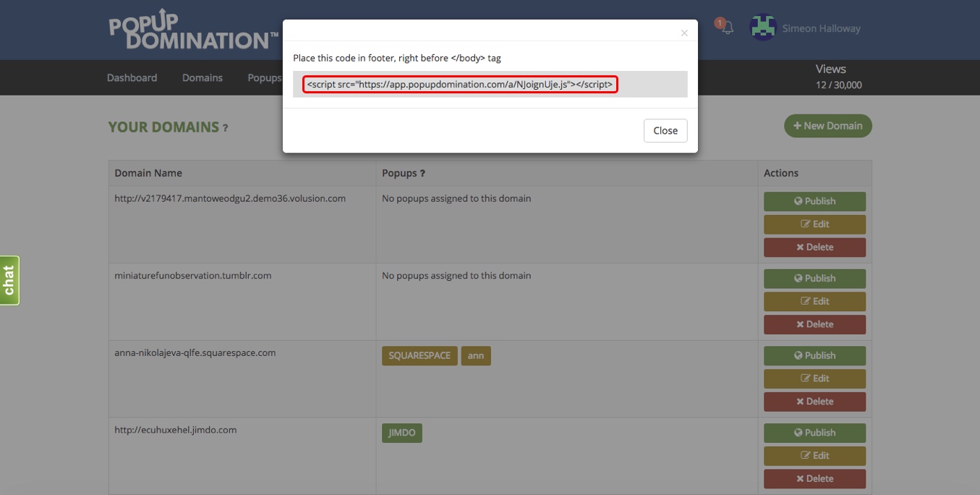Click 'No popups assigned' text in the tumblr row

point(456,276)
